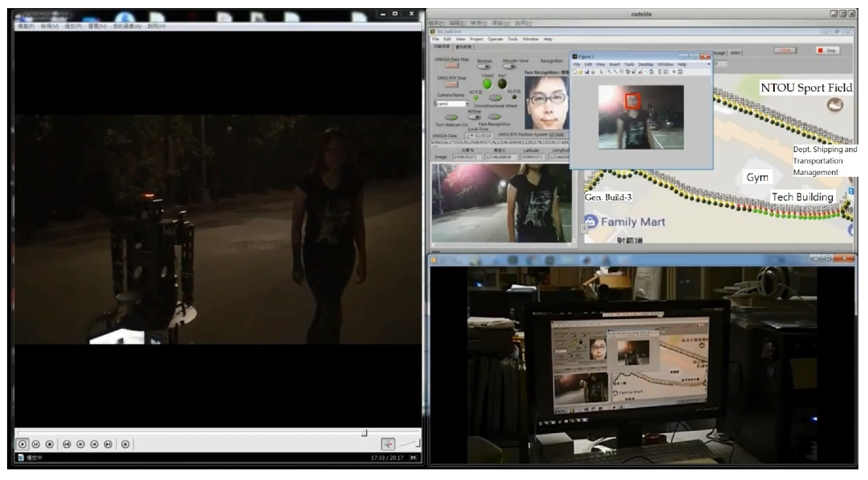This screenshot has height=480, width=868.
Task: Mute audio using the speaker icon
Action: coord(388,445)
